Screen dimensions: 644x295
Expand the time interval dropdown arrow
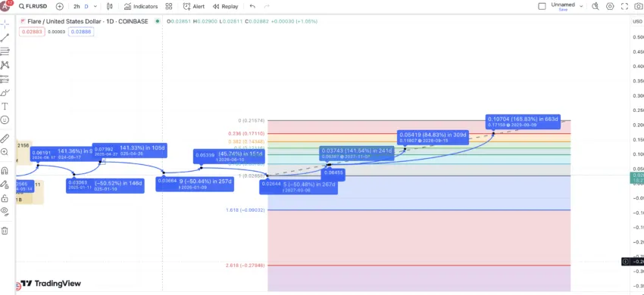pos(95,7)
